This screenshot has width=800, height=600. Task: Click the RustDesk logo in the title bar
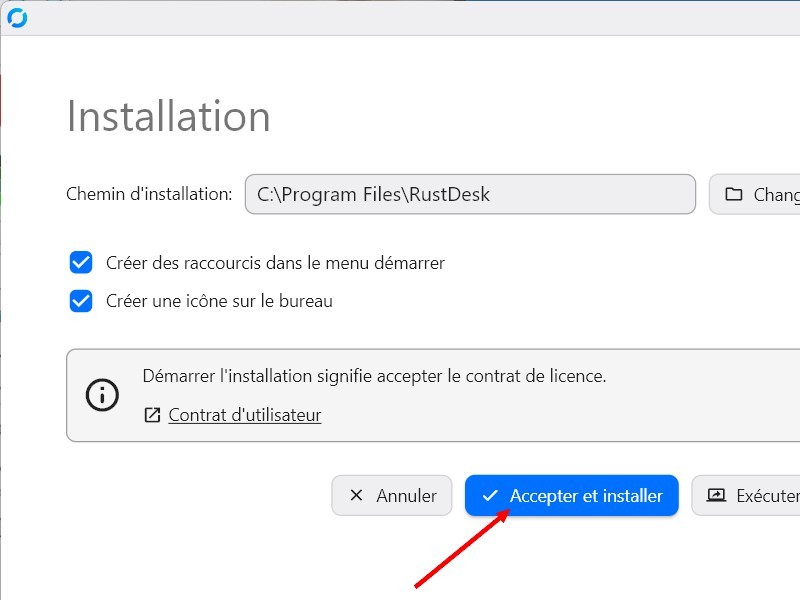[17, 18]
